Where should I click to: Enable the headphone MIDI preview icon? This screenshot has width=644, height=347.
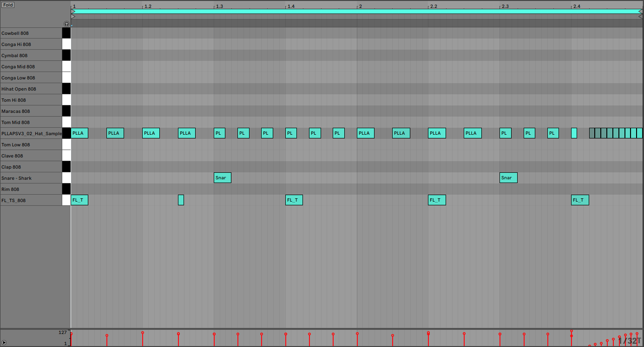pyautogui.click(x=66, y=24)
